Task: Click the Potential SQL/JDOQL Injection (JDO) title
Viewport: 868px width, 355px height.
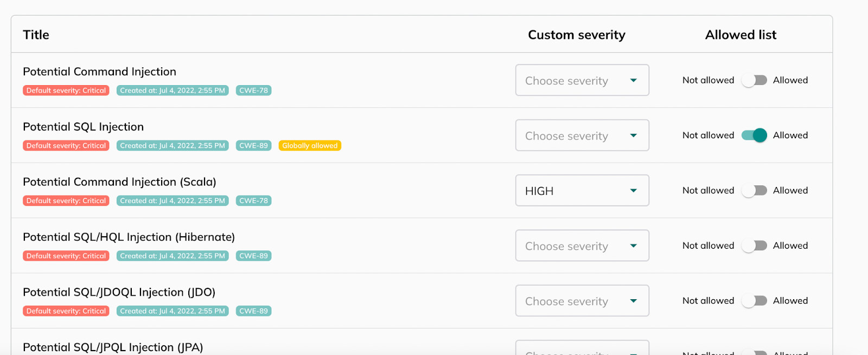Action: pos(119,292)
